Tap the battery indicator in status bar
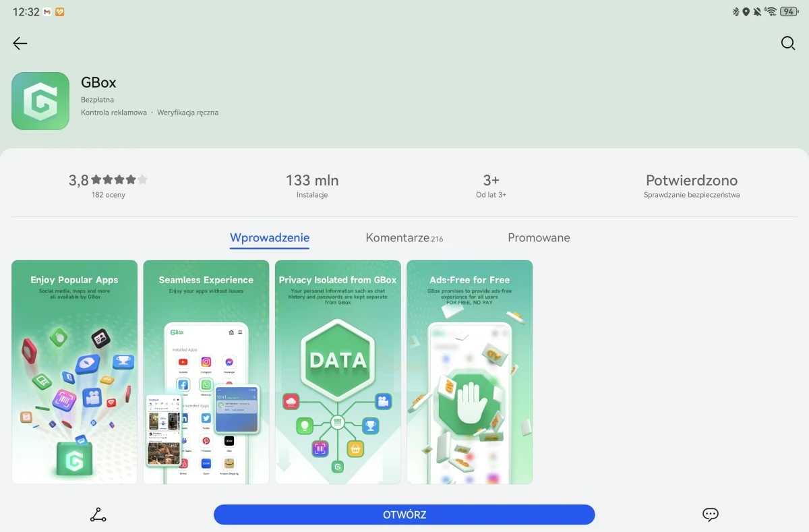 pyautogui.click(x=788, y=12)
